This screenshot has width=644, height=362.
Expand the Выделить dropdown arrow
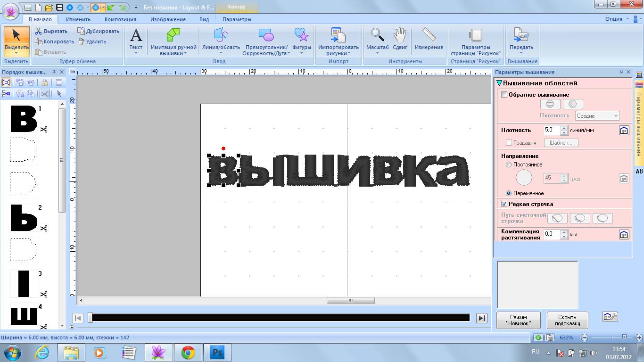[17, 53]
